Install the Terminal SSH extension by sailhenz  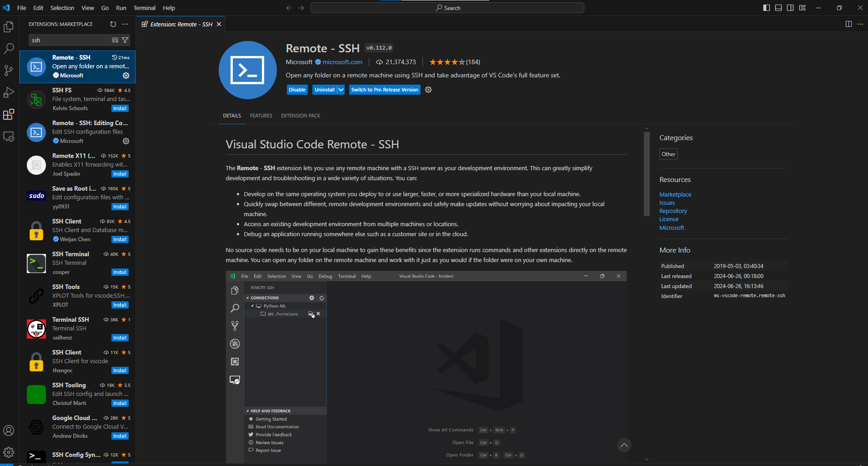(x=120, y=338)
